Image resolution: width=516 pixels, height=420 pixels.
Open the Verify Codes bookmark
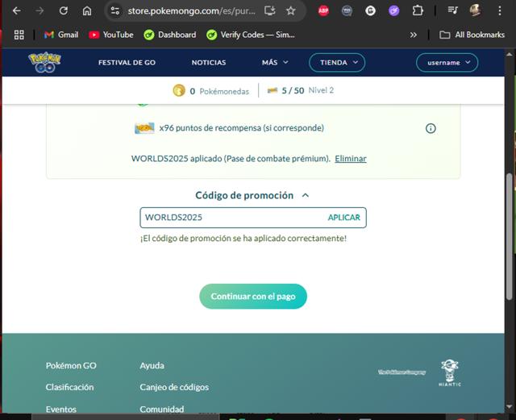point(251,35)
